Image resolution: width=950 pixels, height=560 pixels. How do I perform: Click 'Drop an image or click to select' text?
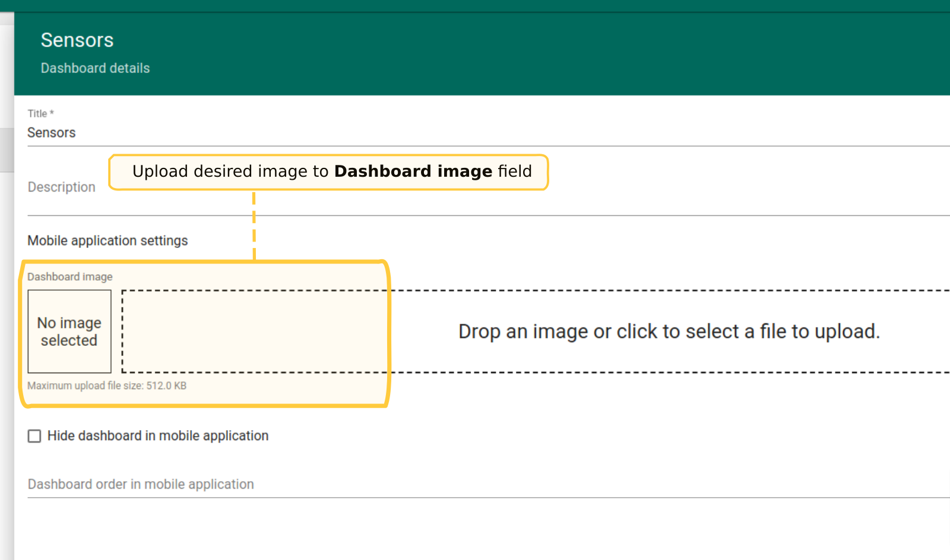[x=669, y=332]
